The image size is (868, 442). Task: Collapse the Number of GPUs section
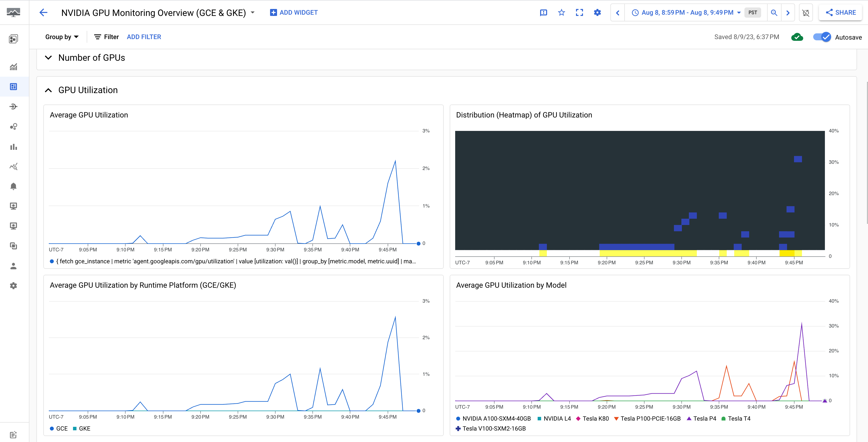point(48,57)
